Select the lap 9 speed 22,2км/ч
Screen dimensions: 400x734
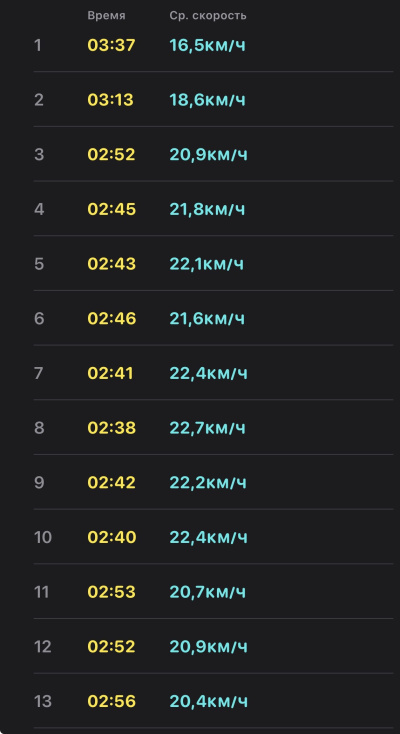click(x=208, y=482)
